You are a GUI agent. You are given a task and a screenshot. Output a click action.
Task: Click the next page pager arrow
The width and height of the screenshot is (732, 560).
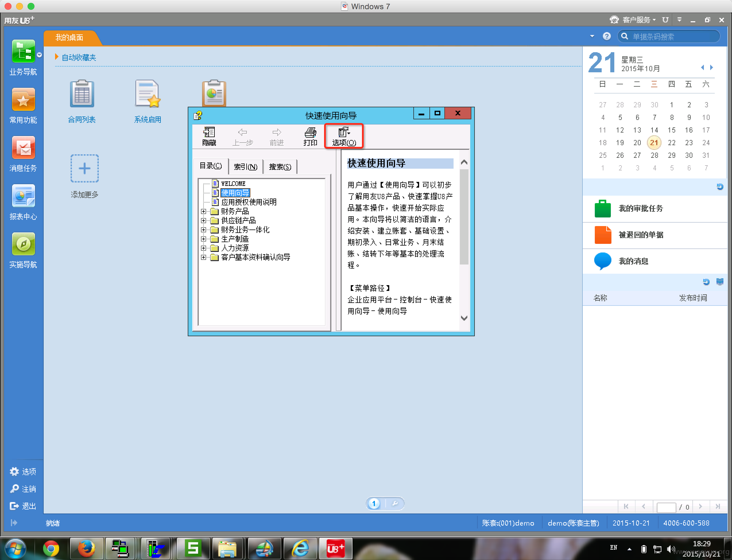[x=700, y=507]
